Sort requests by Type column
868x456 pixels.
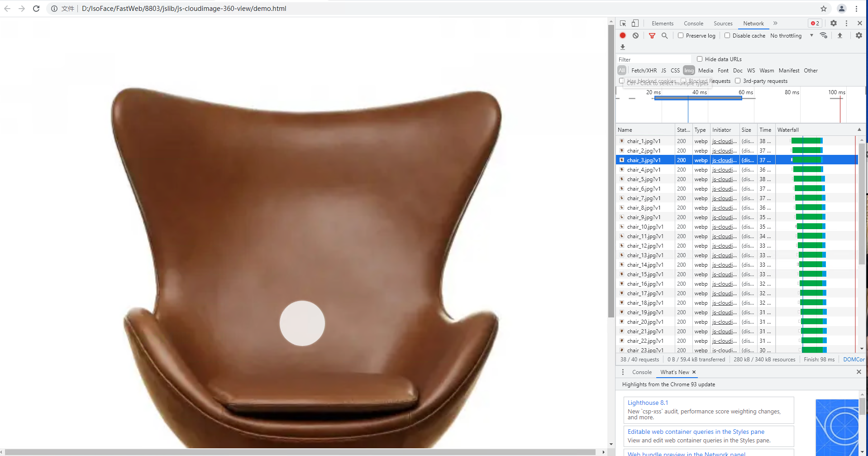(x=701, y=130)
